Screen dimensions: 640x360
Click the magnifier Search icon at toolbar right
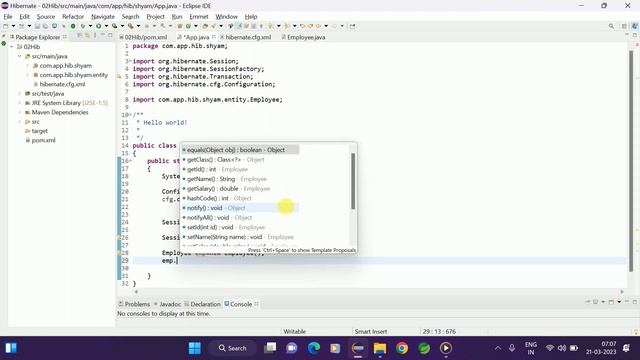point(611,26)
